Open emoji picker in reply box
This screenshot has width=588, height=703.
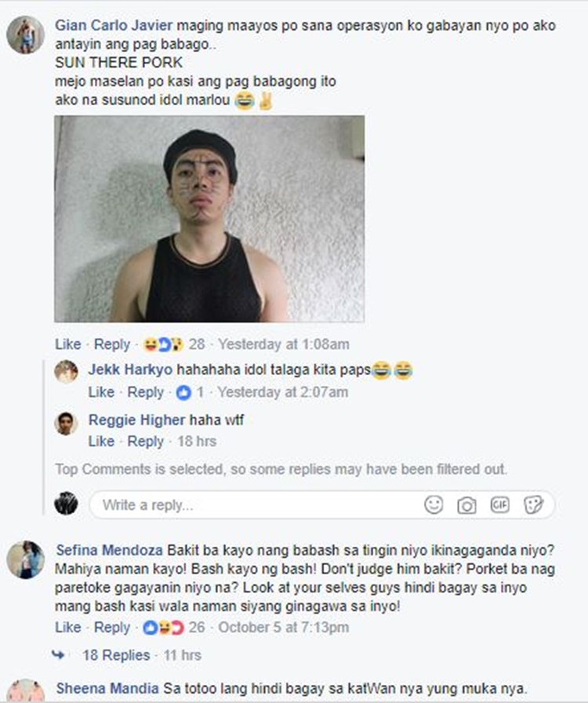[x=434, y=504]
